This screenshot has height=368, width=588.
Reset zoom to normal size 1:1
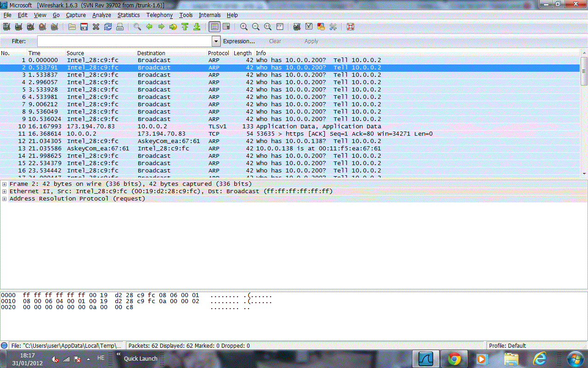(x=268, y=27)
